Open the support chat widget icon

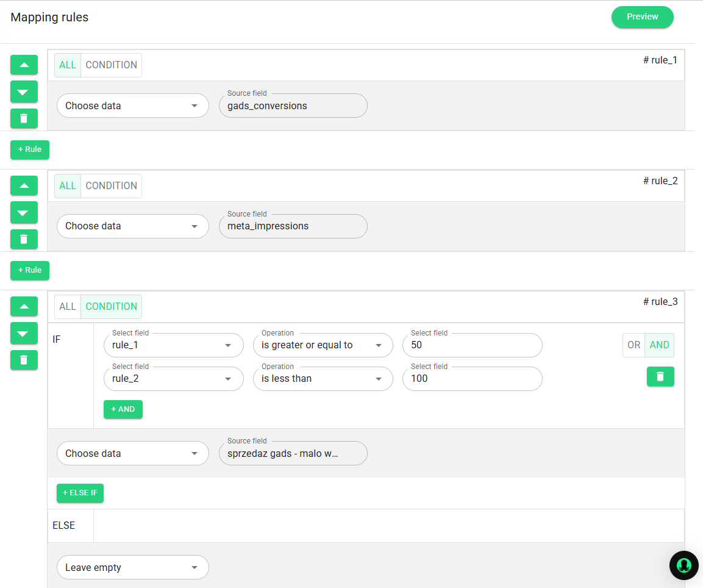(x=683, y=565)
